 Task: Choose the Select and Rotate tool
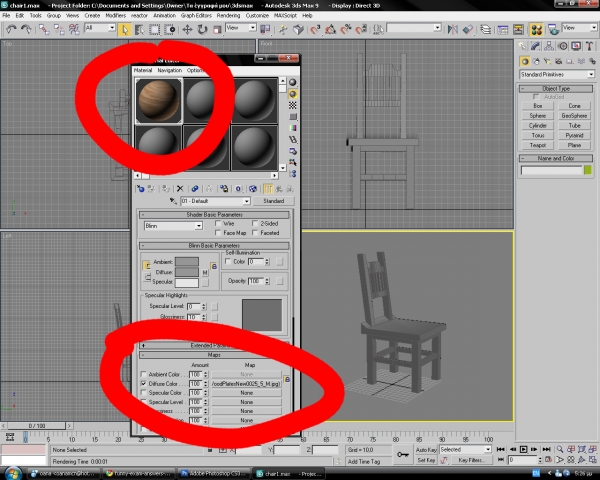[202, 29]
